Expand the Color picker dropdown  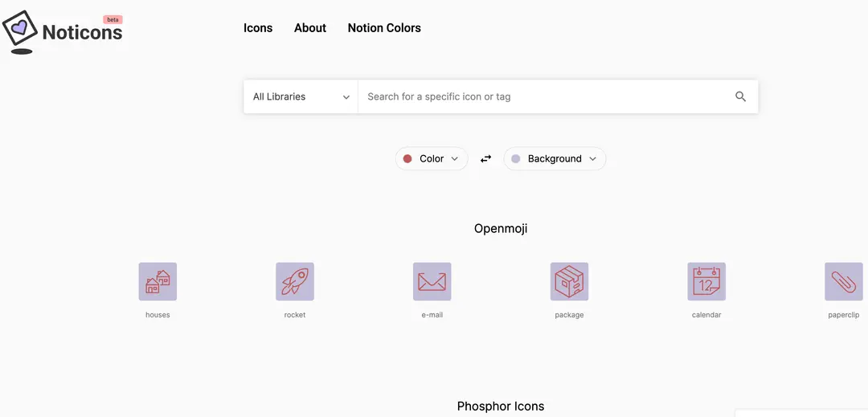[432, 159]
